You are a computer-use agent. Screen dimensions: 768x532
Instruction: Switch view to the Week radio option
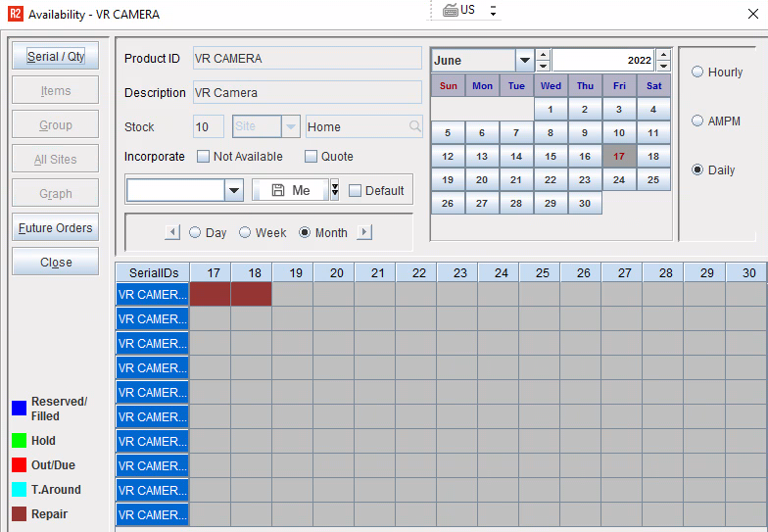246,233
